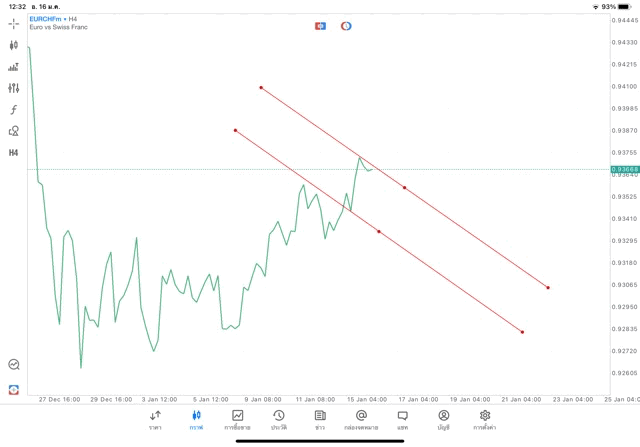This screenshot has height=447, width=640.
Task: Tap the current price label 0.93668
Action: [622, 169]
